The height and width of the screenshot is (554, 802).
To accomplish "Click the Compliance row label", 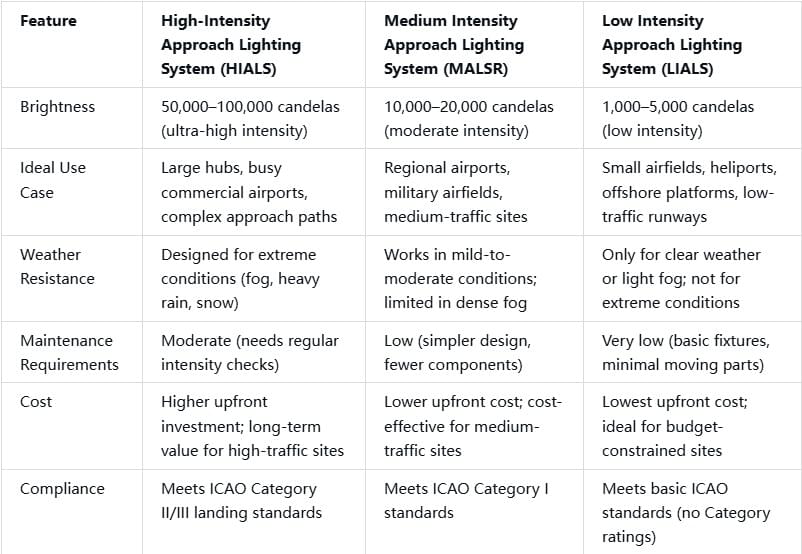I will [x=62, y=488].
